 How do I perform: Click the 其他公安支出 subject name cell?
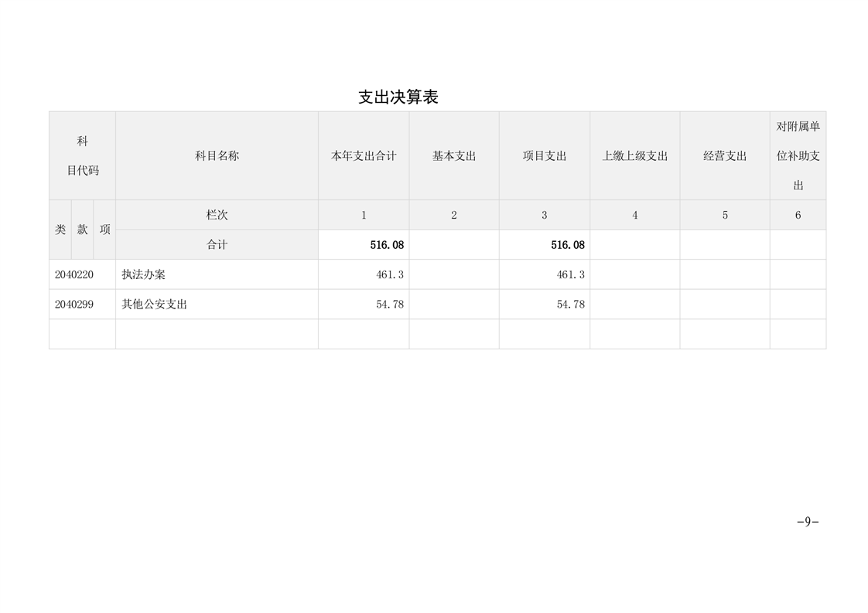[155, 305]
